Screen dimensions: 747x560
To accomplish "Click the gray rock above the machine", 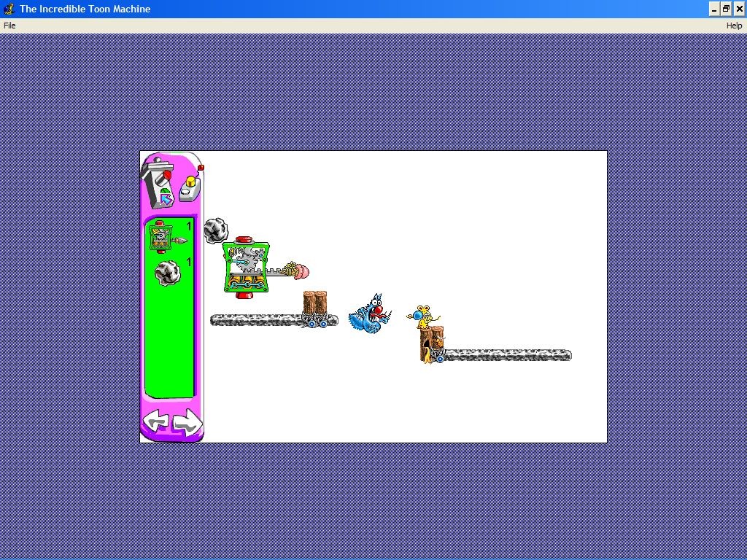I will click(216, 231).
